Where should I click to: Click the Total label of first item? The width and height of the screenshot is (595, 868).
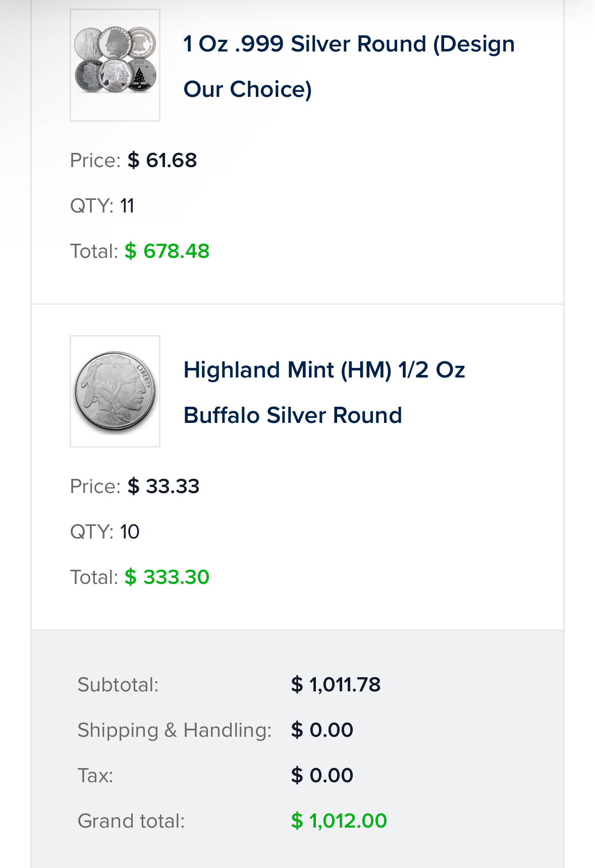pyautogui.click(x=94, y=251)
